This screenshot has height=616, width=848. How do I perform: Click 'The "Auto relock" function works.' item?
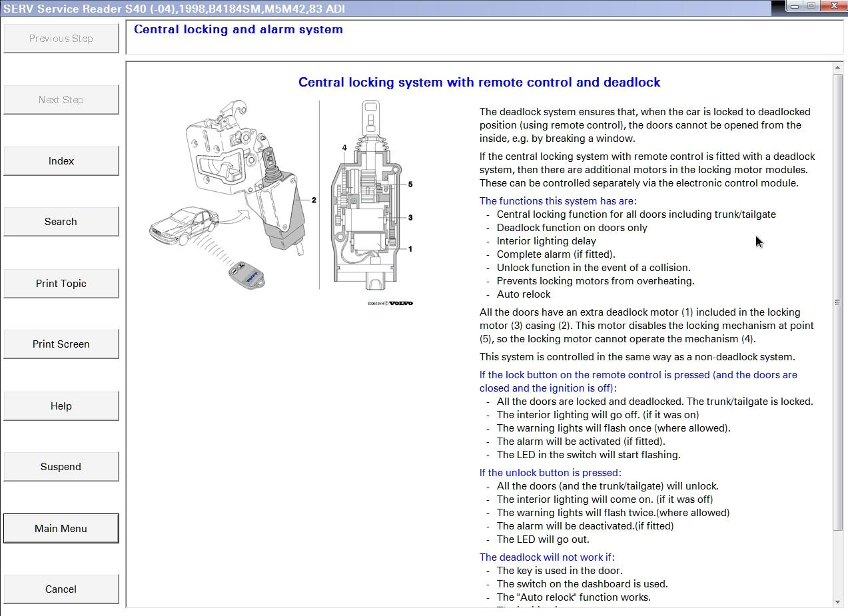pos(574,597)
